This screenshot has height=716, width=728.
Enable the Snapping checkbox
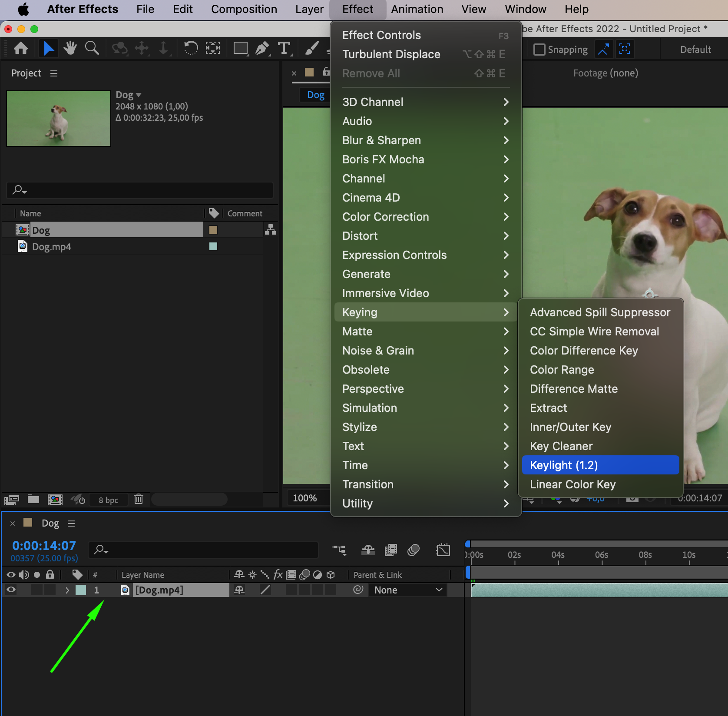pyautogui.click(x=539, y=50)
